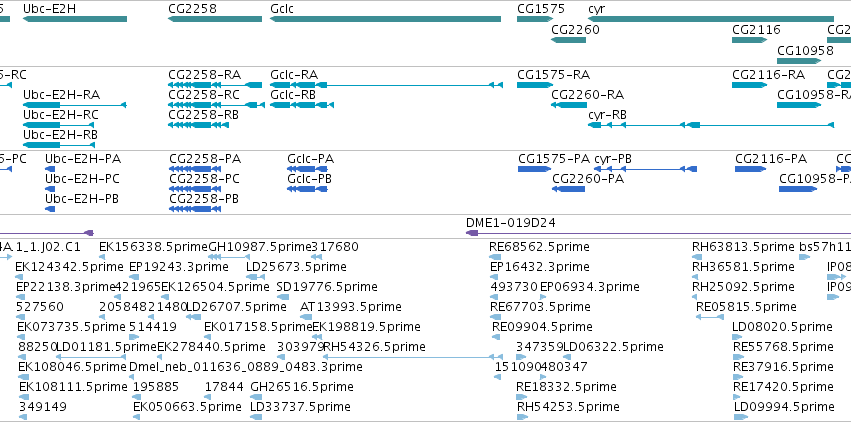Click the RH54253.5prime EST

(522, 417)
